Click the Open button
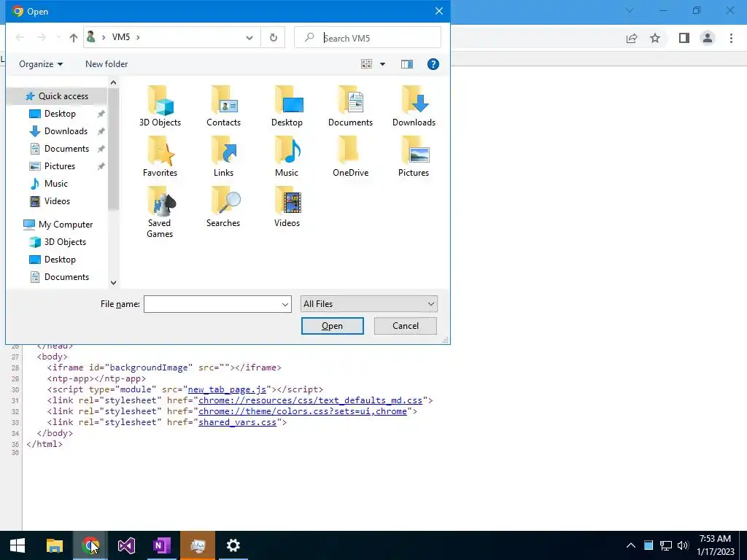This screenshot has width=747, height=560. (332, 326)
